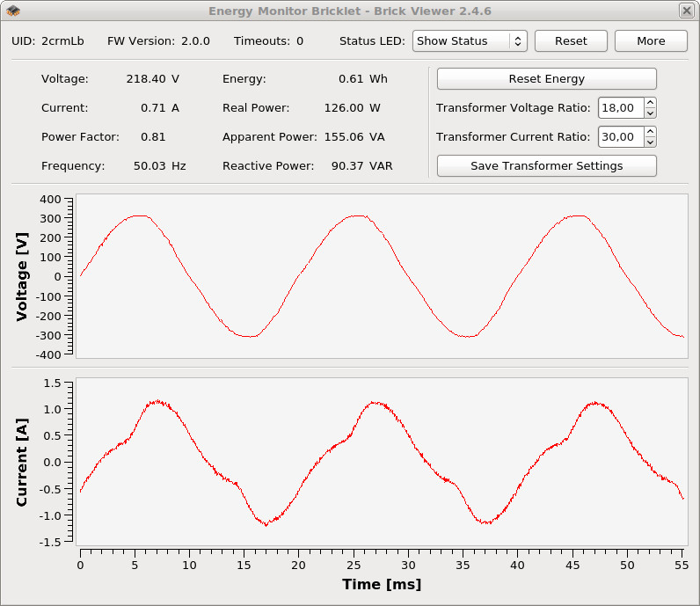Click inside the Voltage waveform plot
The height and width of the screenshot is (606, 700).
[381, 275]
